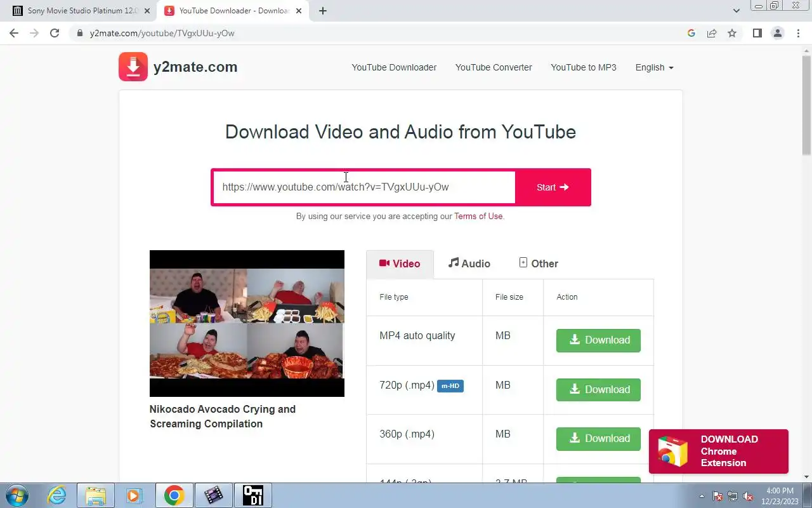Open the Terms of Use link
This screenshot has width=812, height=508.
[478, 217]
